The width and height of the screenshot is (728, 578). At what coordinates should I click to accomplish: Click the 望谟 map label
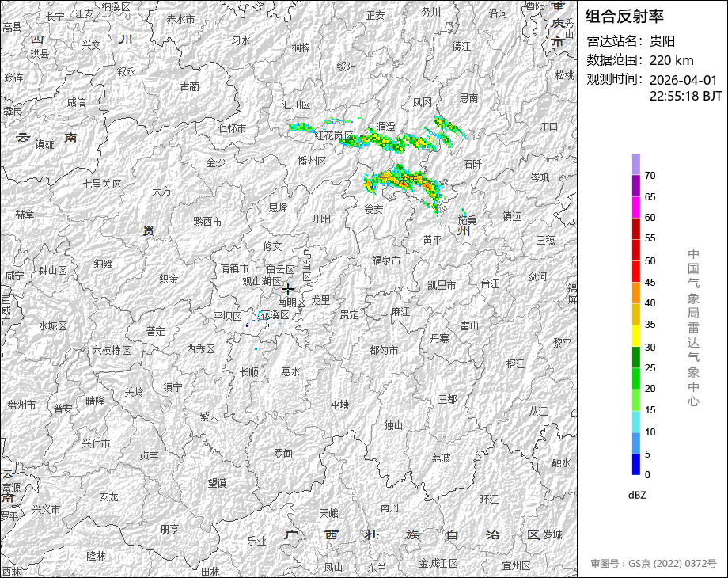pyautogui.click(x=217, y=483)
